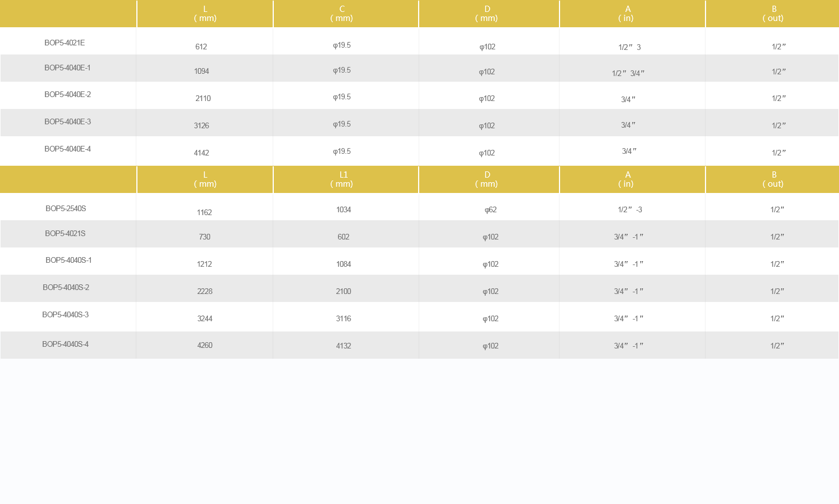Viewport: 839px width, 504px height.
Task: Select the BOP5-2540S model cell
Action: 66,209
